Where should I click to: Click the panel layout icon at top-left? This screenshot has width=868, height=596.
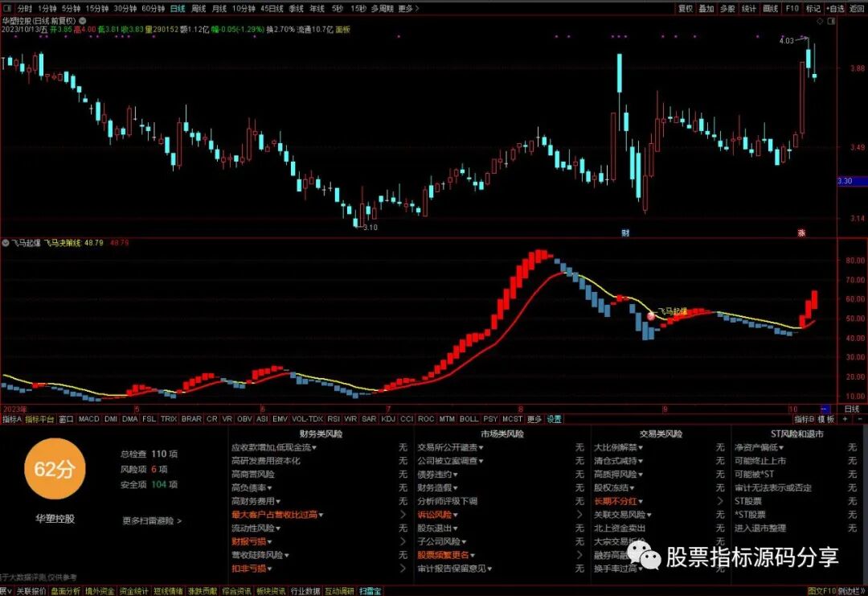click(x=7, y=8)
